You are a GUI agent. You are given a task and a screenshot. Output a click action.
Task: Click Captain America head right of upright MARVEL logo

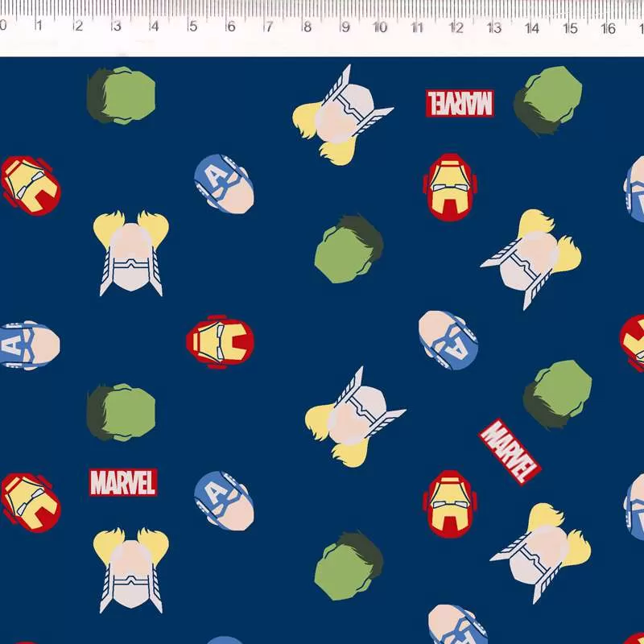(224, 500)
